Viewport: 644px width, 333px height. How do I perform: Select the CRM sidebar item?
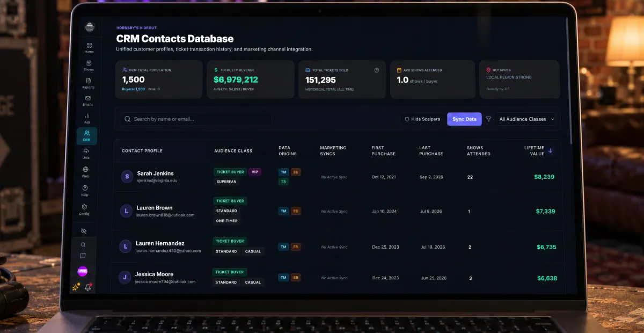[86, 136]
